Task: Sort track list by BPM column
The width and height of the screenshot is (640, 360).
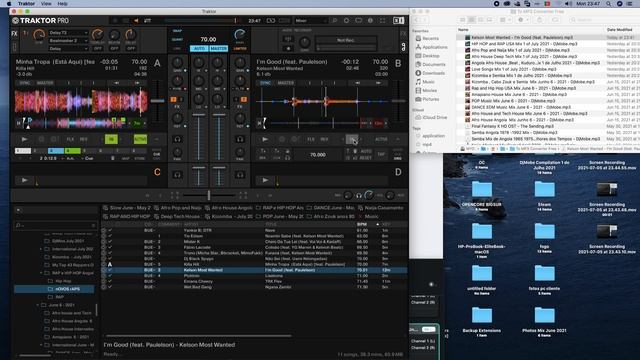Action: pos(362,224)
